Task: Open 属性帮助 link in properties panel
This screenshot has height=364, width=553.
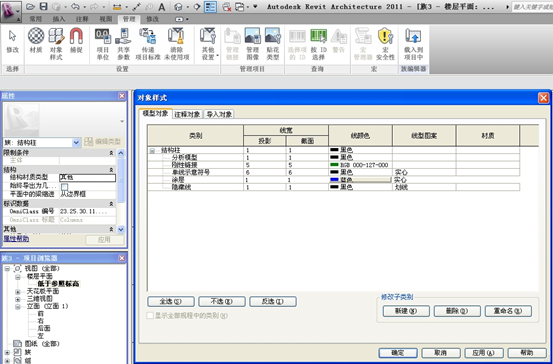Action: 16,239
